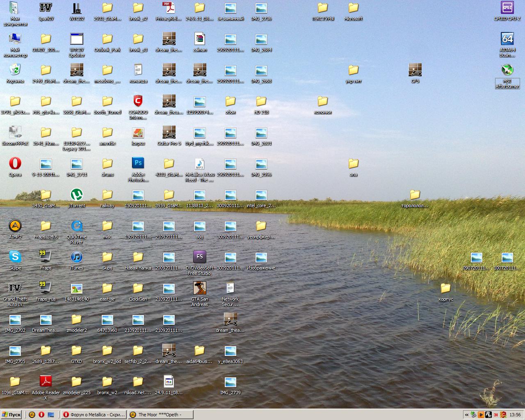This screenshot has height=420, width=525.
Task: Open the CPUID CPU-Z shortcut
Action: click(x=507, y=8)
